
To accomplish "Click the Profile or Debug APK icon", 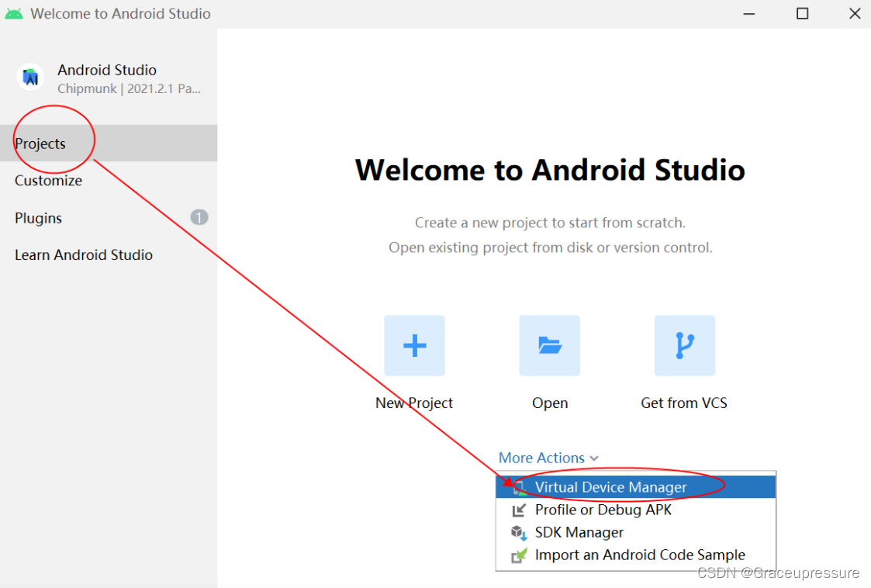I will click(x=518, y=510).
